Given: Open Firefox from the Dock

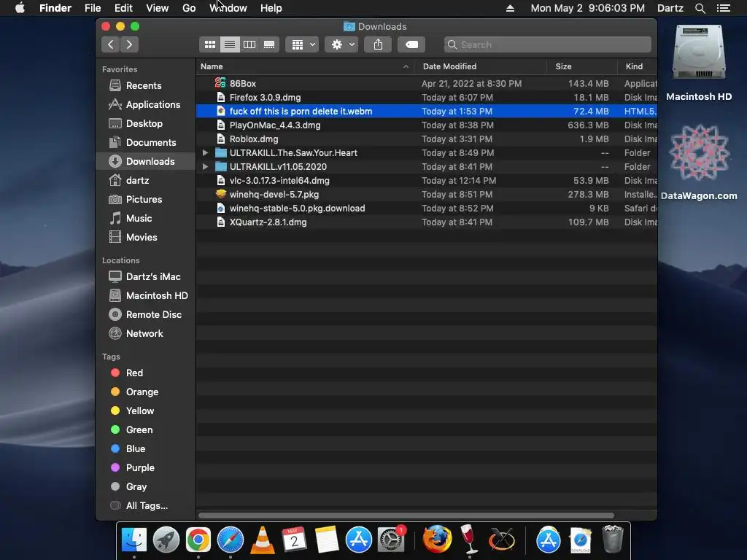Looking at the screenshot, I should tap(437, 540).
